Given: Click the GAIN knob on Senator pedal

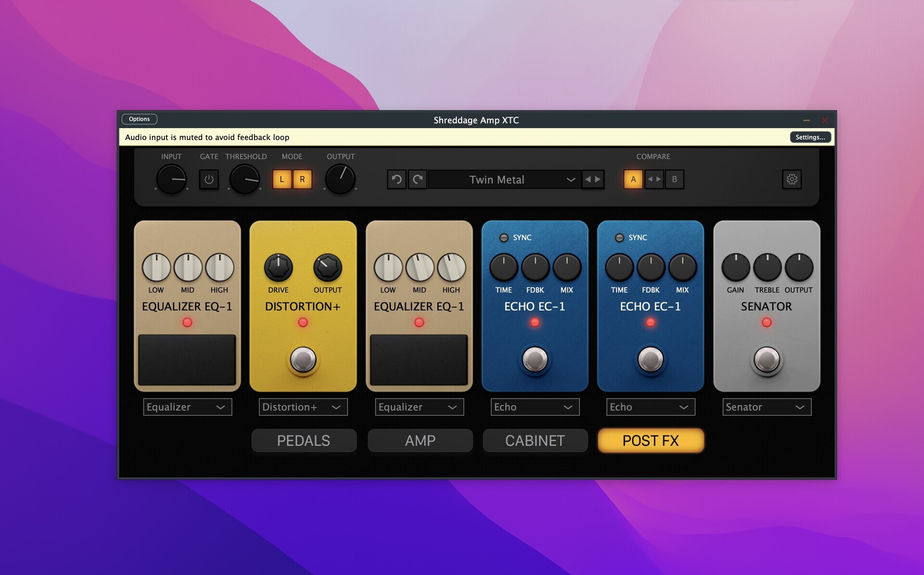Looking at the screenshot, I should (736, 268).
